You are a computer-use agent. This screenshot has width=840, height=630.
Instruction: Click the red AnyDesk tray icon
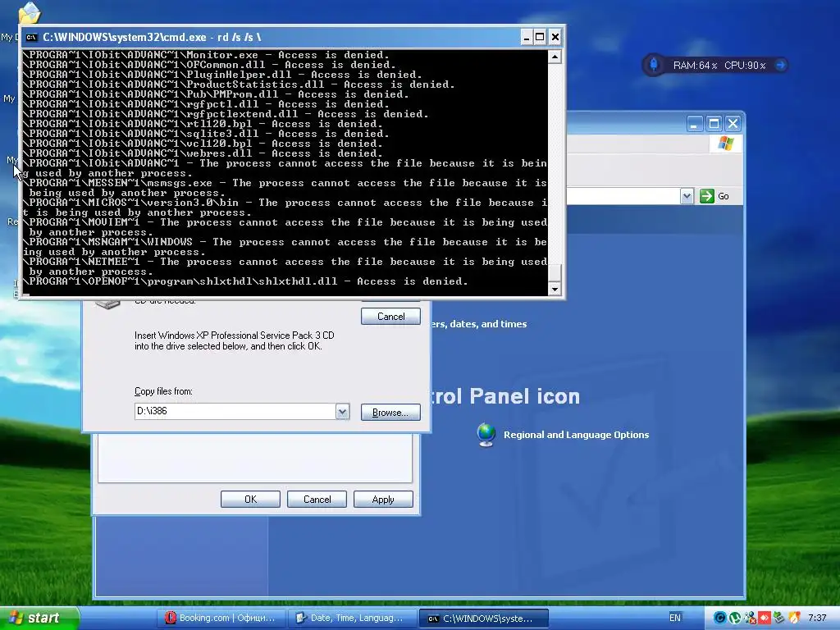765,618
